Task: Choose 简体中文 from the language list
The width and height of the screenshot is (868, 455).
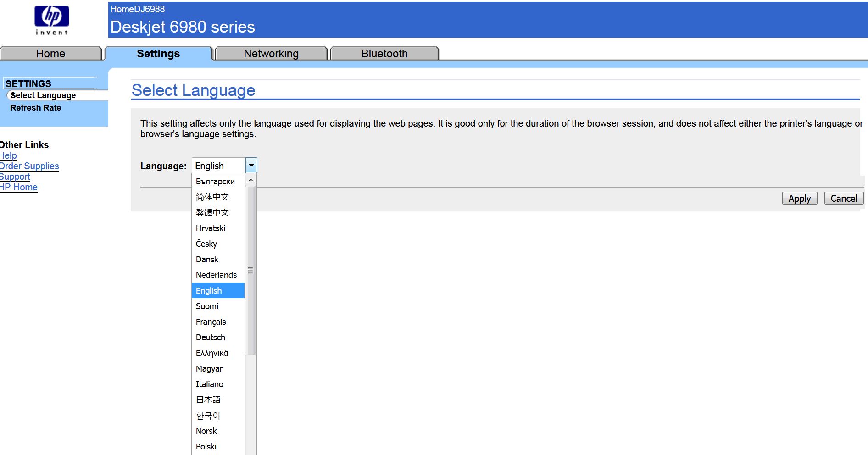Action: pyautogui.click(x=218, y=197)
